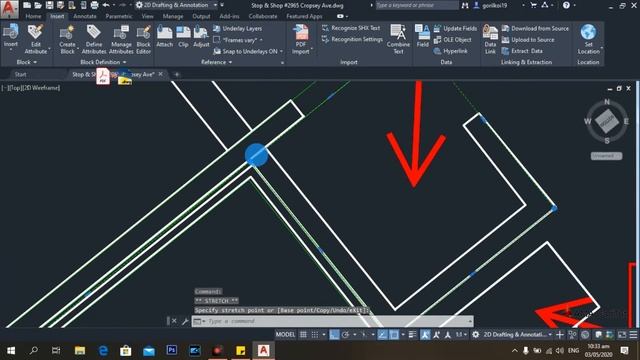Screen dimensions: 640x360
Task: Open the Parametric ribbon tab
Action: coord(119,16)
